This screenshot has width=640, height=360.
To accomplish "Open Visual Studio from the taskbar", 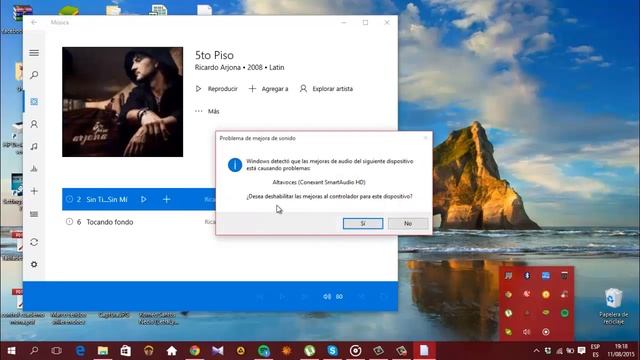I will 218,351.
